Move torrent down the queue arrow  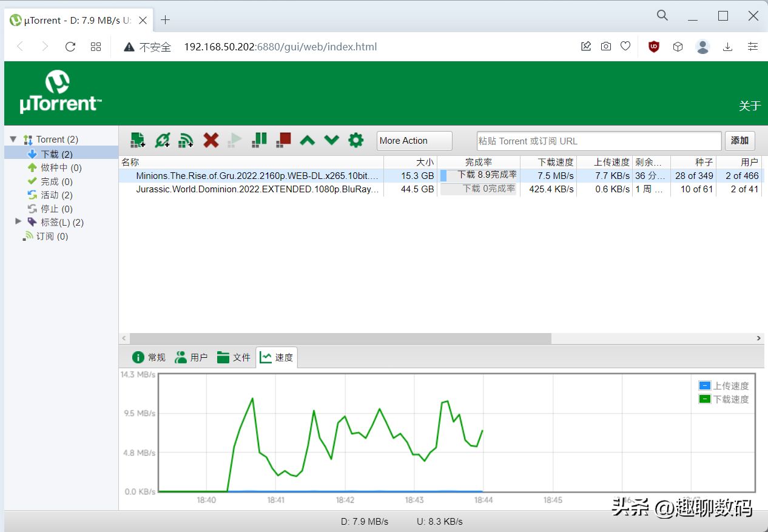pos(331,141)
